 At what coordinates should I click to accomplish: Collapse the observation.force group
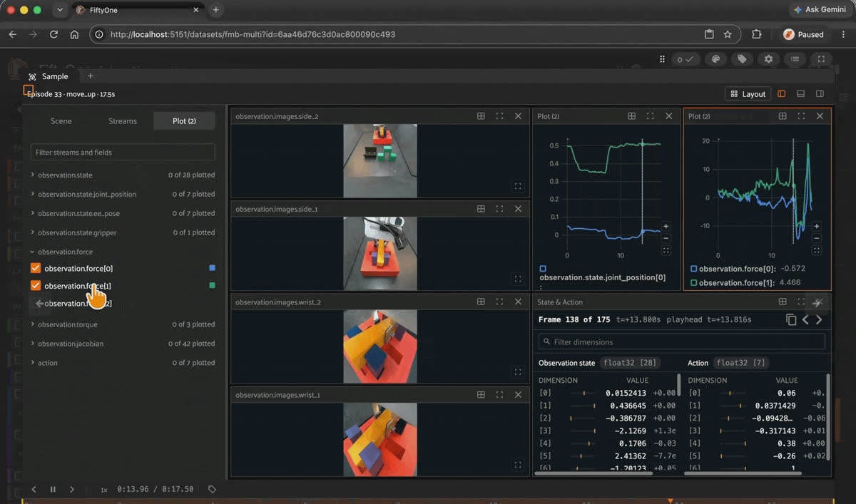point(33,252)
